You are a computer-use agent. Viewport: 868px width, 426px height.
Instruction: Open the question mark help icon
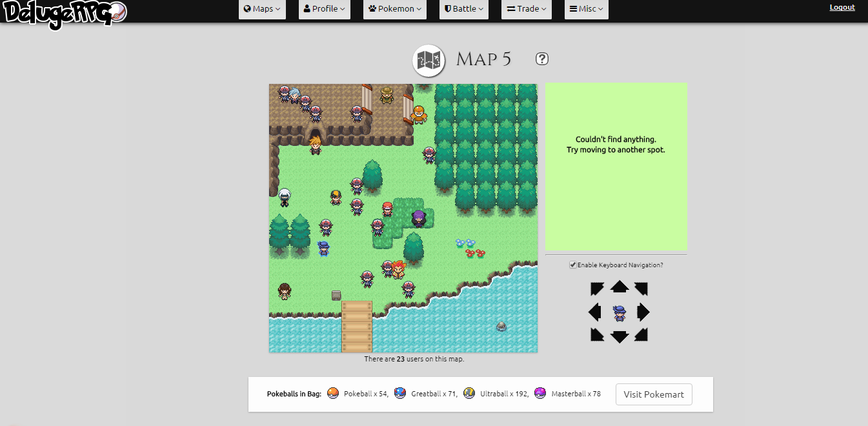tap(541, 59)
